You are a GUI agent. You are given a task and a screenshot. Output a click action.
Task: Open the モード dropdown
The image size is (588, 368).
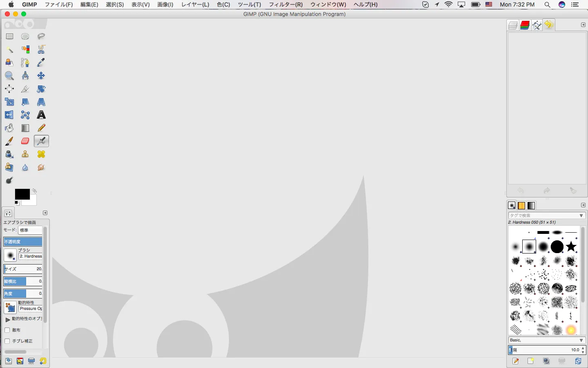pyautogui.click(x=30, y=230)
